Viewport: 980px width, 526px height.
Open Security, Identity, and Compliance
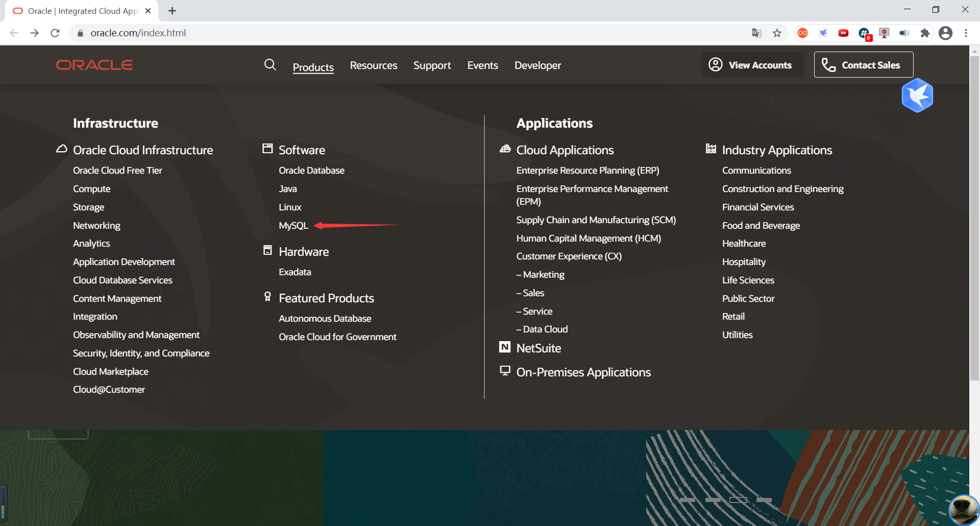[141, 353]
